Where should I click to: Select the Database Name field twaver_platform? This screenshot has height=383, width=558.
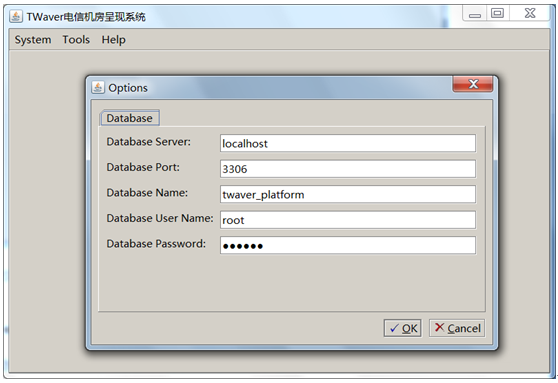pyautogui.click(x=348, y=194)
